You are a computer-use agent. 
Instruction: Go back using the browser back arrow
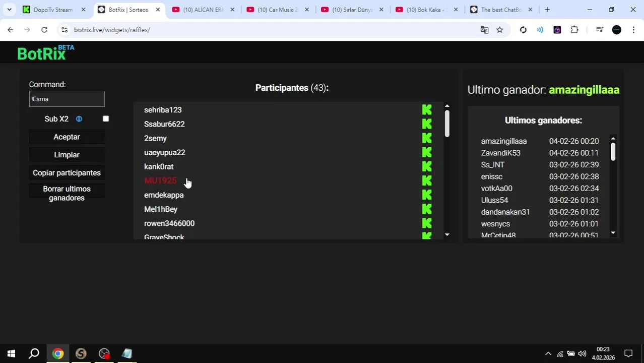click(11, 30)
